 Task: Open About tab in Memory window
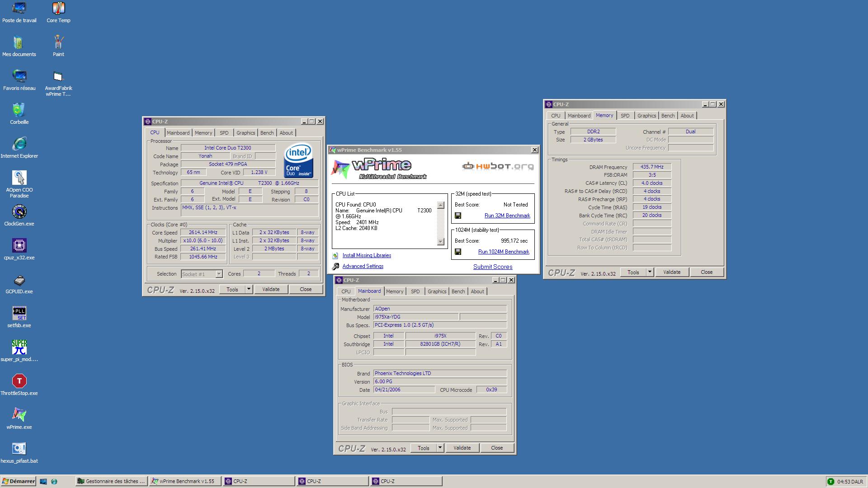(687, 116)
